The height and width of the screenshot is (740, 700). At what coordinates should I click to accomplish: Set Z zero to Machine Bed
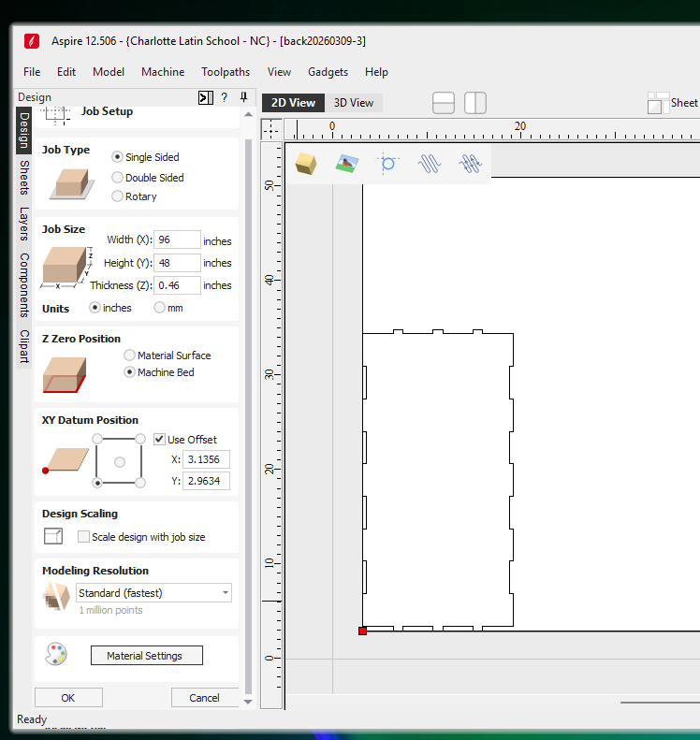129,372
